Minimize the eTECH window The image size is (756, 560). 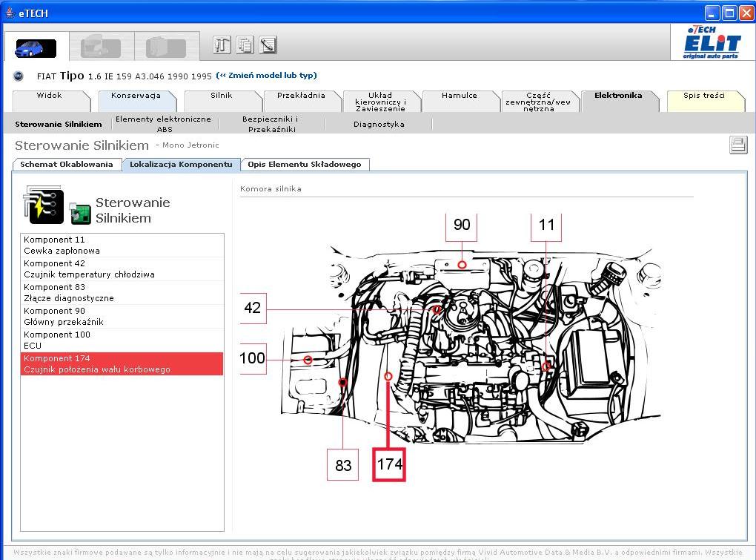pyautogui.click(x=712, y=13)
